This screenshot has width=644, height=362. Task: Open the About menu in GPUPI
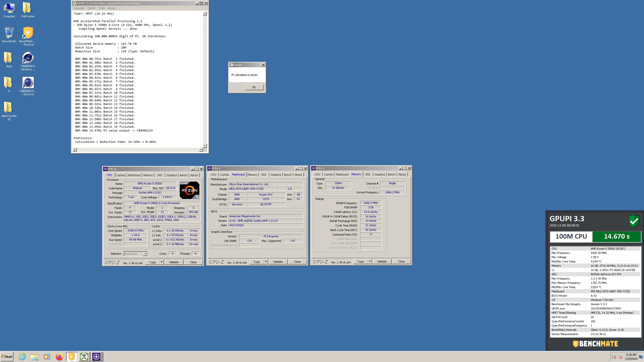[x=111, y=8]
